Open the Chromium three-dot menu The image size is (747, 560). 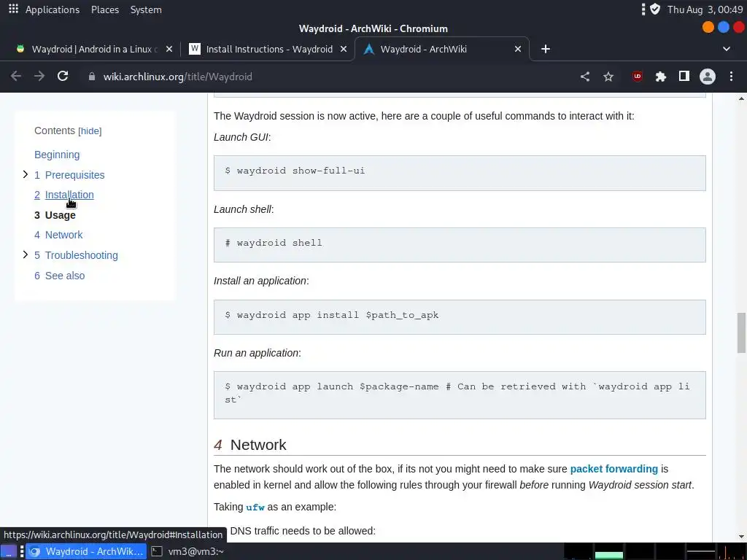[731, 77]
